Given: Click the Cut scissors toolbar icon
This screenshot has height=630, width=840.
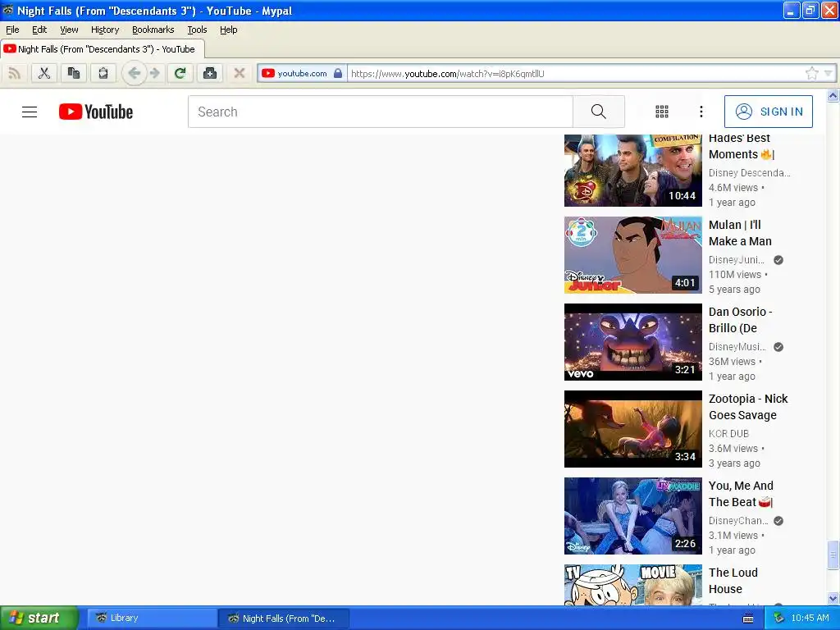Looking at the screenshot, I should 44,73.
